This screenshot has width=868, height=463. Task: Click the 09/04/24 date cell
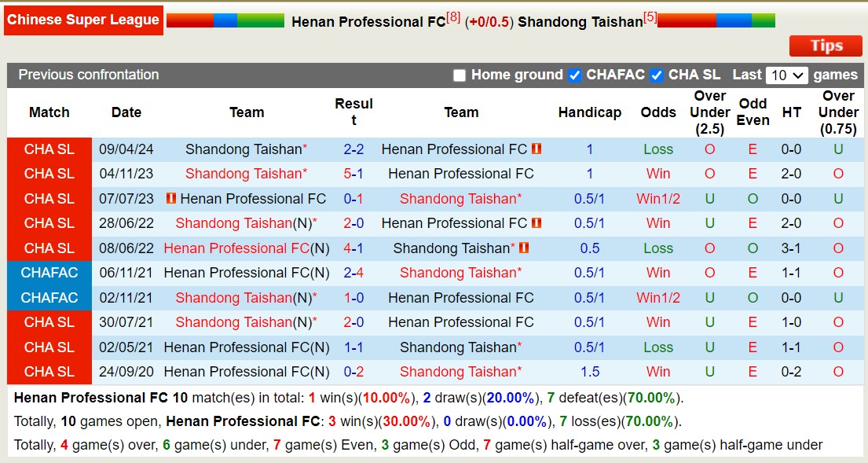(126, 149)
